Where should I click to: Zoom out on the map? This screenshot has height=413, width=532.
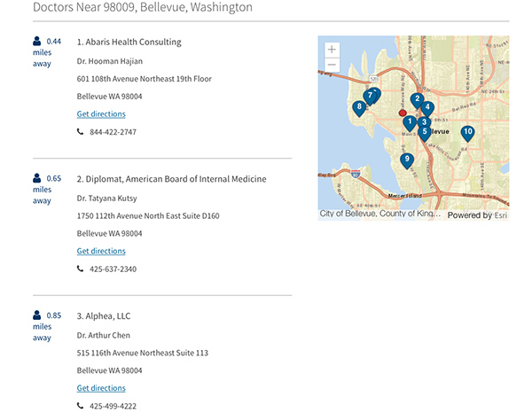coord(332,65)
